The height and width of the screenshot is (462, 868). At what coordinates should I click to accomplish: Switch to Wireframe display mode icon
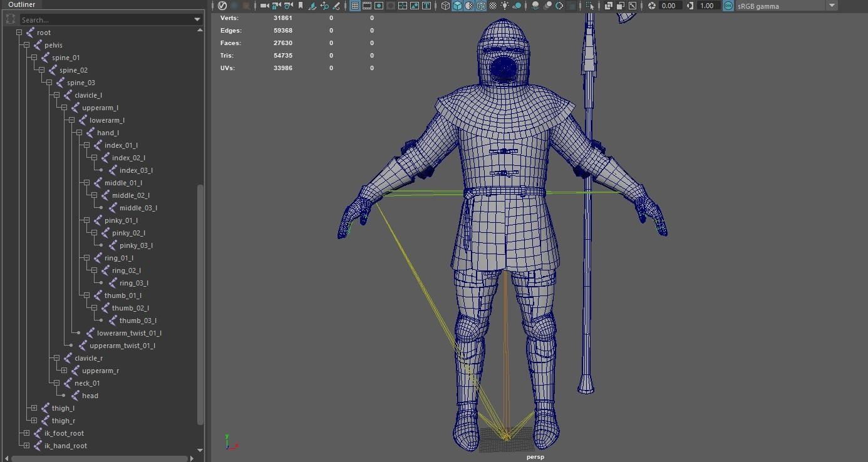[445, 6]
